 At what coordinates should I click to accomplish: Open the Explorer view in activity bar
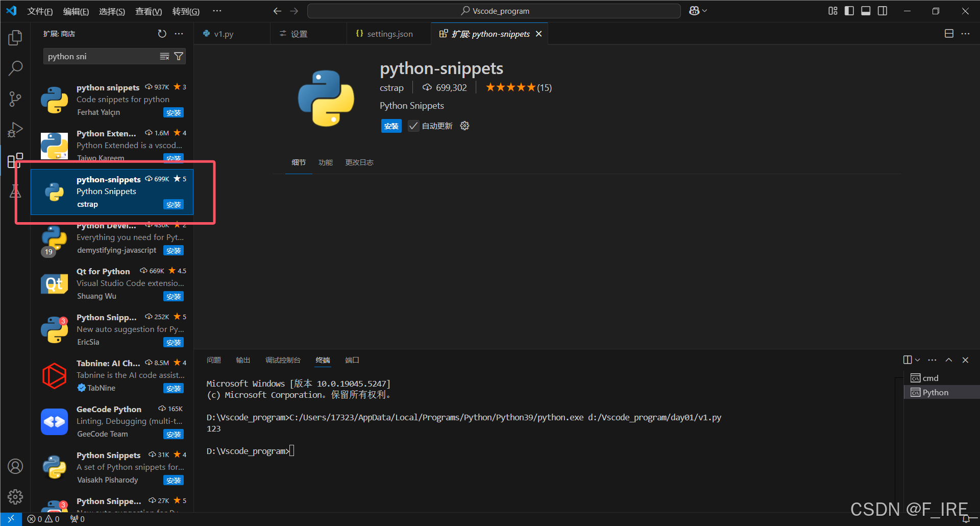(x=15, y=37)
